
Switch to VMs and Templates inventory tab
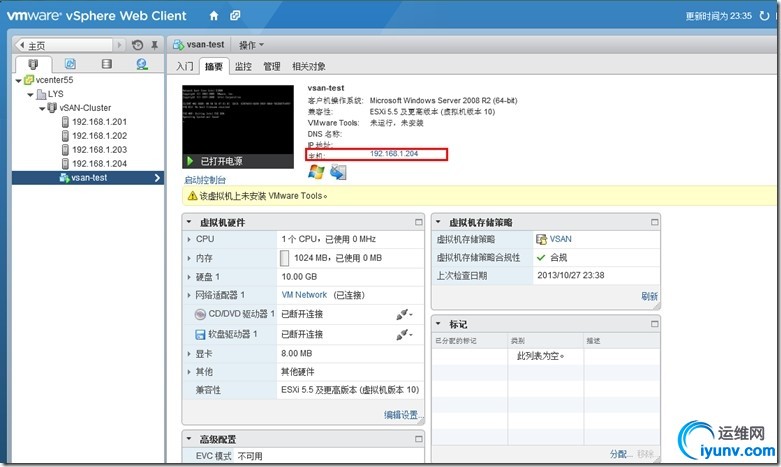click(x=70, y=64)
